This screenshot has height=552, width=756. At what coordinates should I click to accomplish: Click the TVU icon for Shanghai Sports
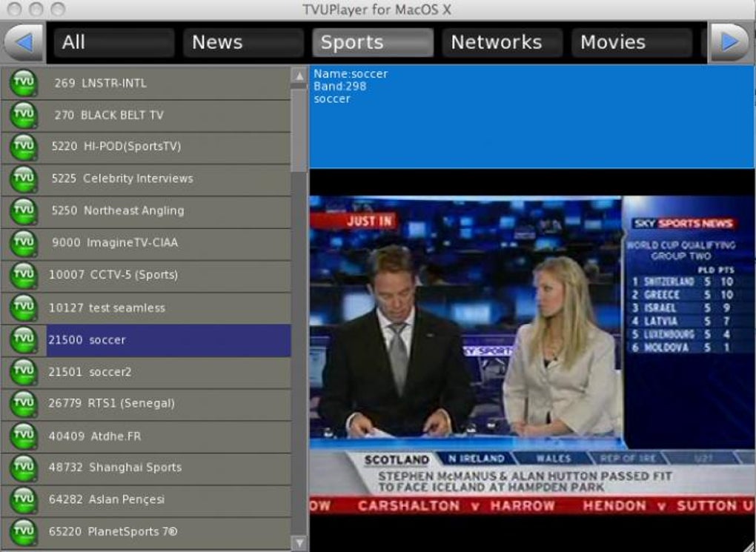24,468
